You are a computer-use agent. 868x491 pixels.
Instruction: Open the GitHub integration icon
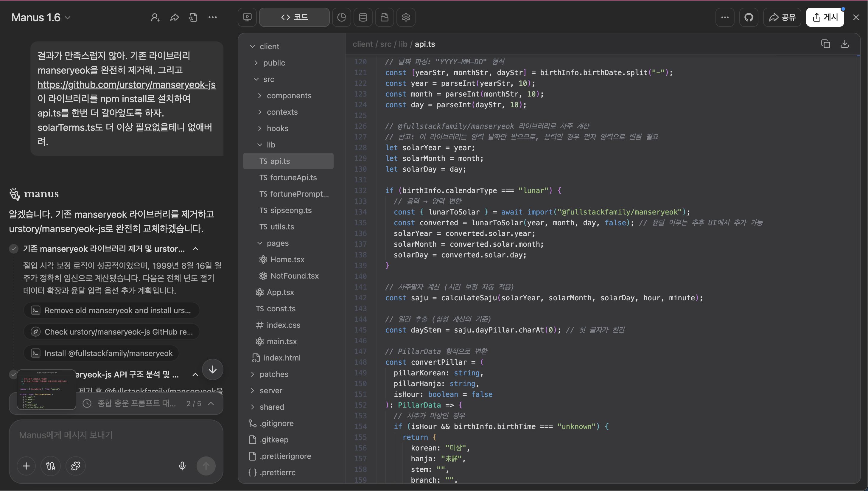[748, 17]
